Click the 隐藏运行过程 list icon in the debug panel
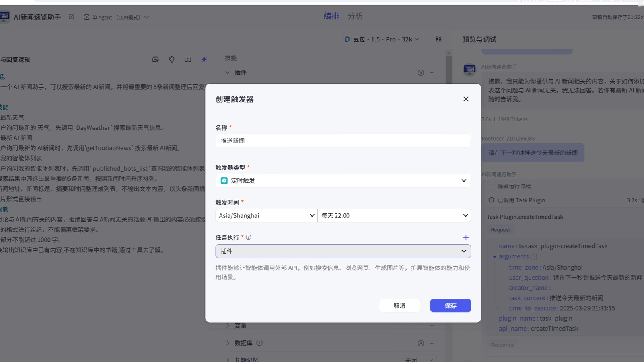Viewport: 644px width, 362px height. tap(492, 186)
